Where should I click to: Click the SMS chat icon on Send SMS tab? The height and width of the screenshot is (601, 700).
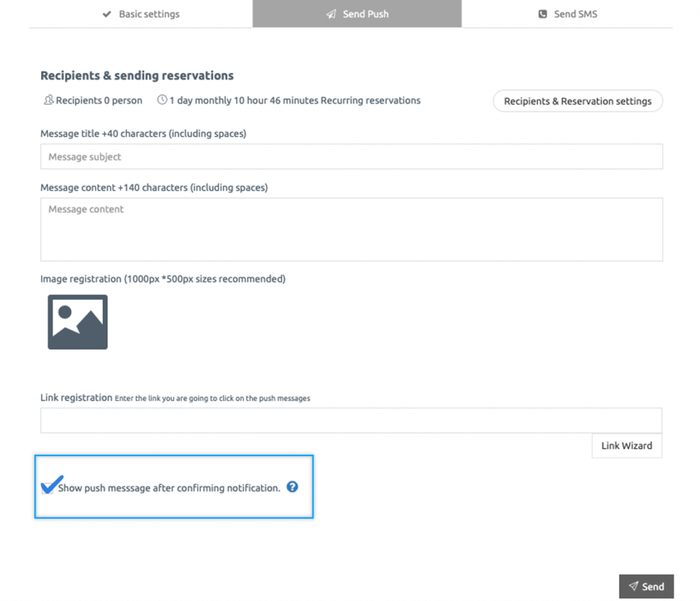coord(542,14)
